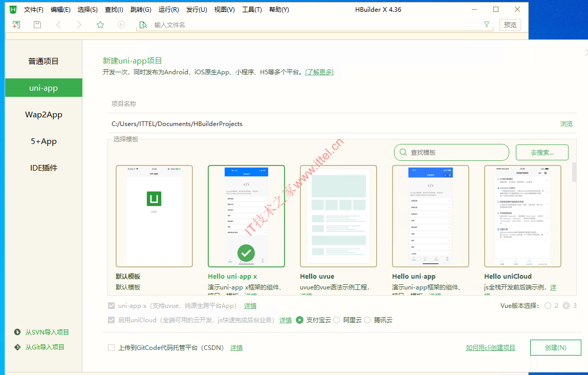Viewport: 588px width, 375px height.
Task: Select the 阿里云 radio button
Action: click(336, 320)
